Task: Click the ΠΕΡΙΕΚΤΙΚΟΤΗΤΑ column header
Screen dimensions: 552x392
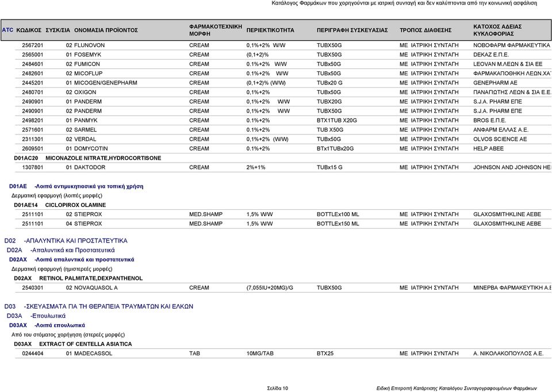Action: 270,30
